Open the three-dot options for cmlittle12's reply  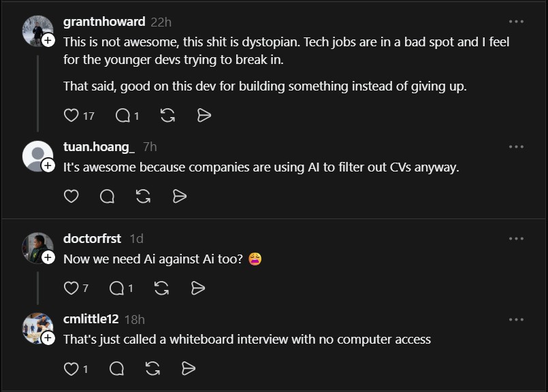click(x=515, y=318)
